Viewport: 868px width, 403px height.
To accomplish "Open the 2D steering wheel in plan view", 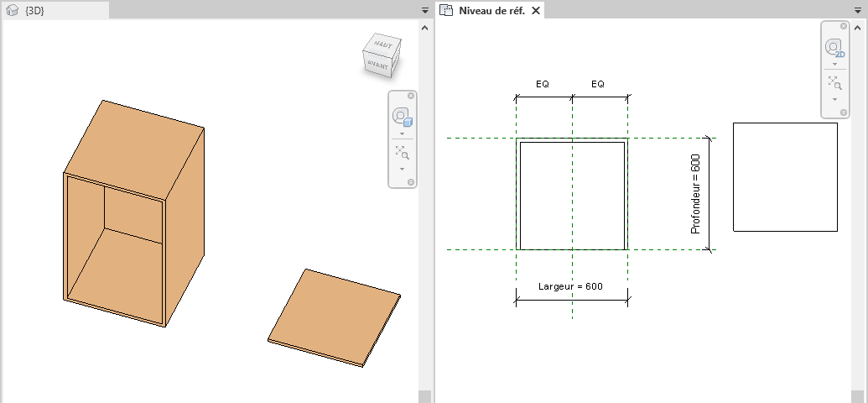I will pos(834,48).
